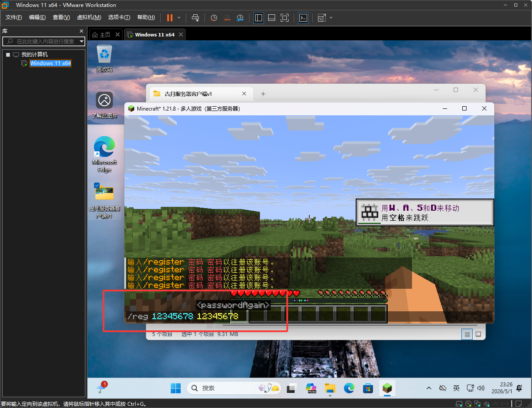Launch the Microsoft 365 Copilot taskbar icon

(x=311, y=388)
